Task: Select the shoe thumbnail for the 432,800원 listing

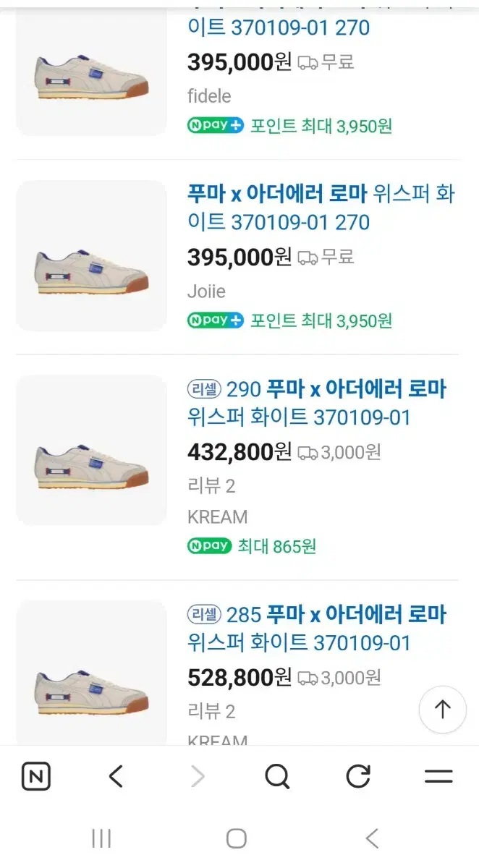Action: pos(91,450)
